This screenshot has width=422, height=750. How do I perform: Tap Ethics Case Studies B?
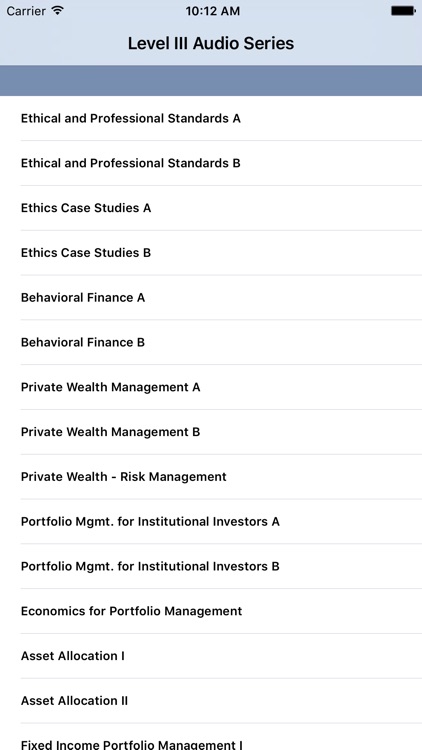(x=211, y=253)
